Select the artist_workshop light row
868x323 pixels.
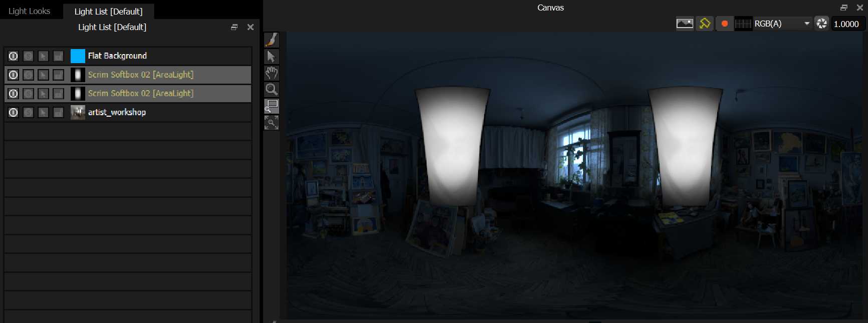[x=128, y=112]
